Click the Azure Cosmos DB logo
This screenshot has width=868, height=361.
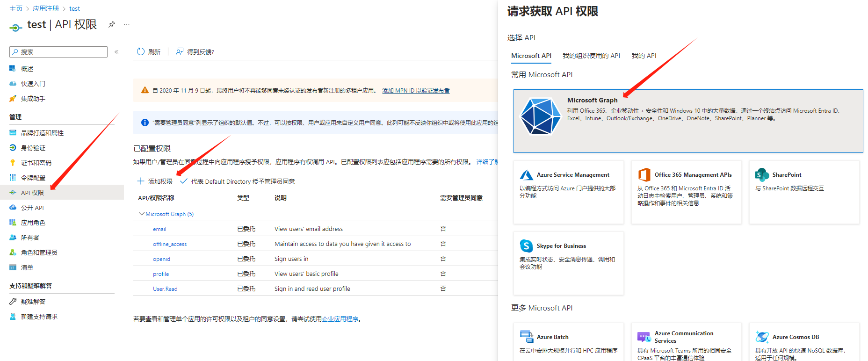[x=762, y=337]
